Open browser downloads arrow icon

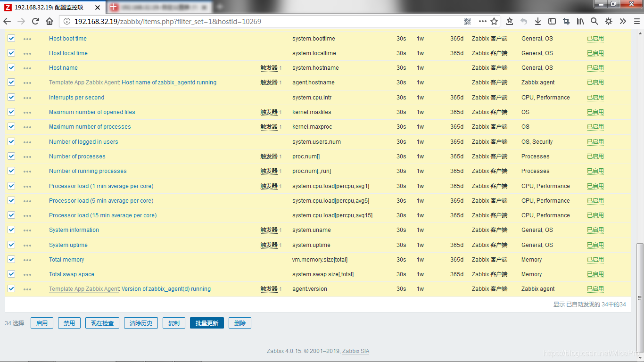(x=538, y=21)
